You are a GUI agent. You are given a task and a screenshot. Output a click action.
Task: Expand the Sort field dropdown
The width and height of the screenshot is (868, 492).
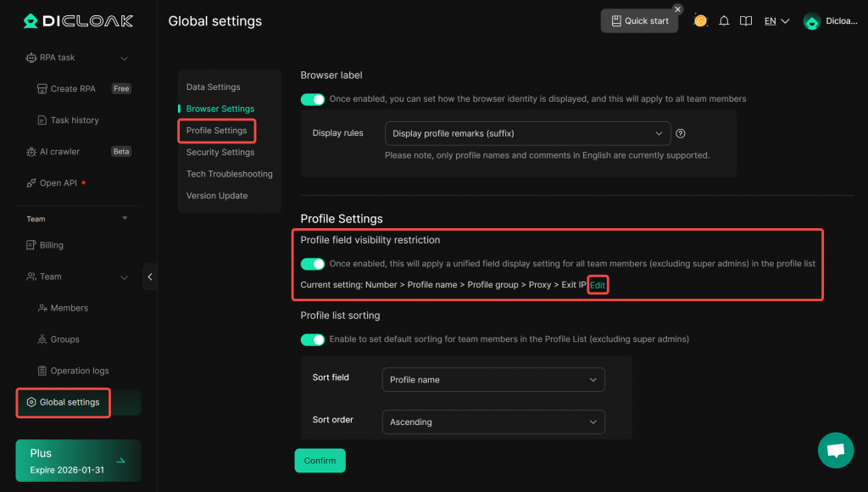tap(493, 380)
